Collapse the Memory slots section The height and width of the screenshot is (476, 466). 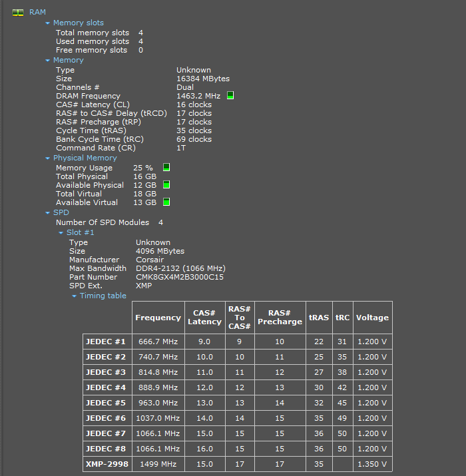(47, 23)
